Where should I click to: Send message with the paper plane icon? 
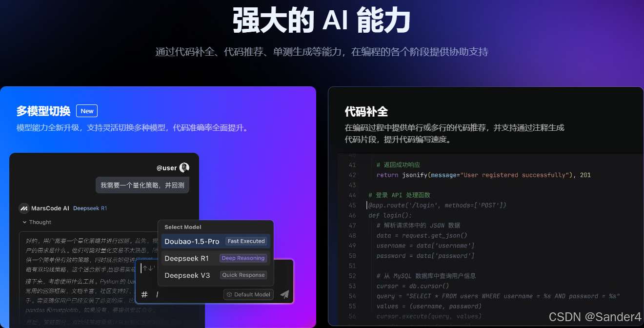pos(285,294)
